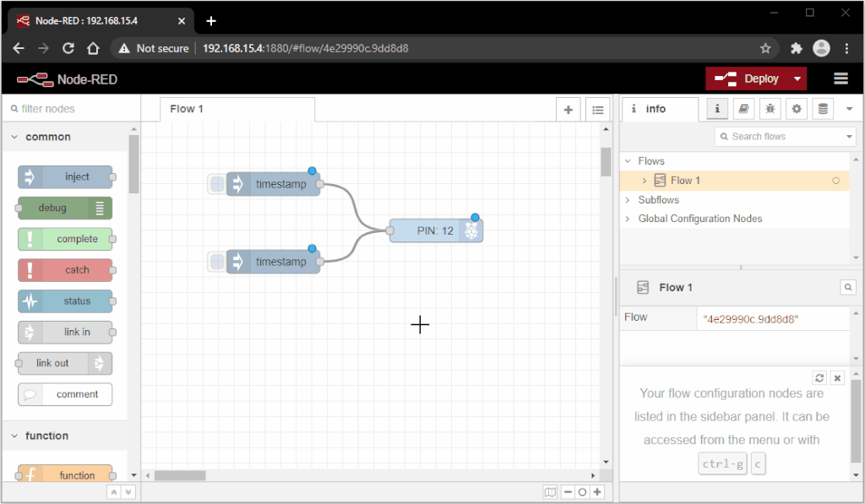Zoom out the workspace with minus button
865x504 pixels.
click(x=568, y=492)
